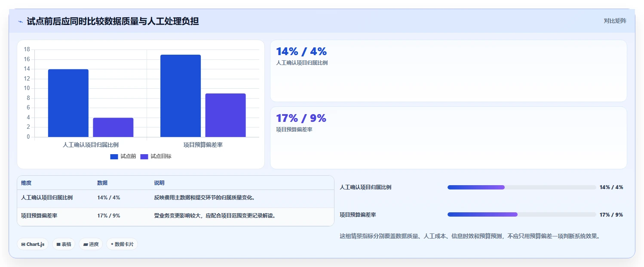644x267 pixels.
Task: Click the description starting 受业务变更影响较大
Action: click(215, 216)
